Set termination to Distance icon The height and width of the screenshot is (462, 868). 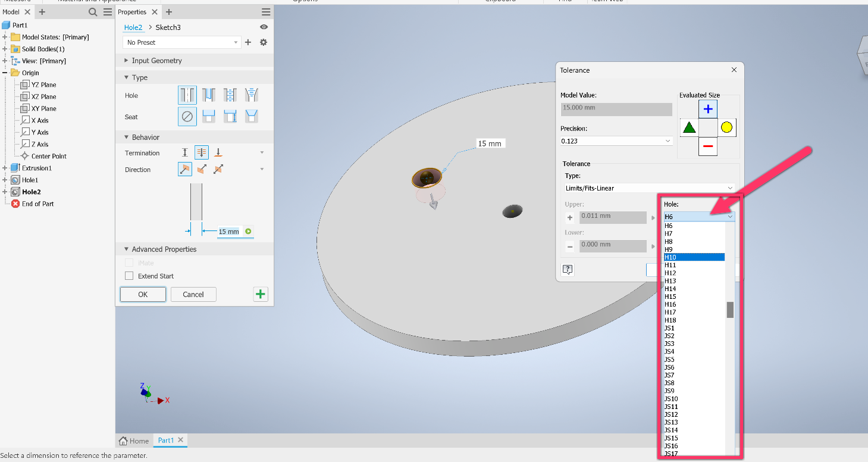pos(185,153)
